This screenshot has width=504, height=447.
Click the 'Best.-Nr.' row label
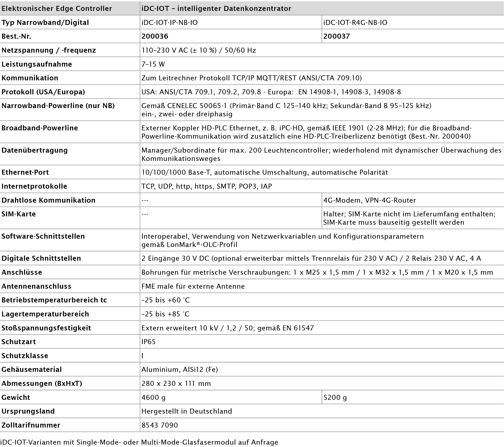click(16, 36)
